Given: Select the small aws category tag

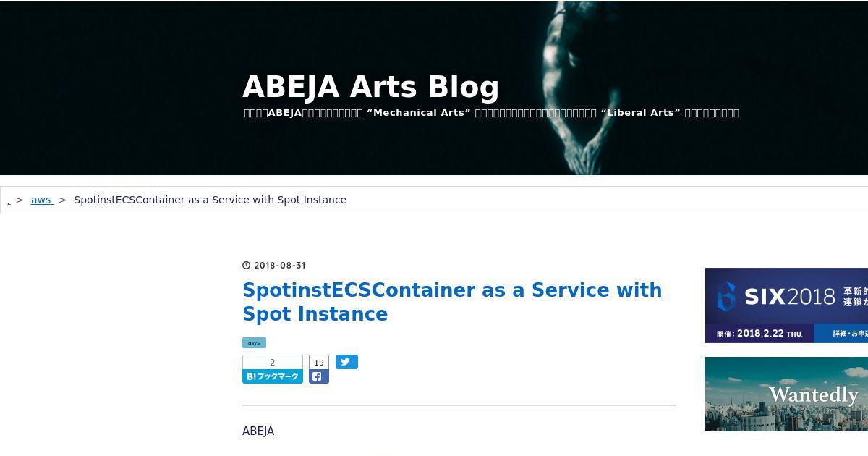Looking at the screenshot, I should [x=254, y=342].
